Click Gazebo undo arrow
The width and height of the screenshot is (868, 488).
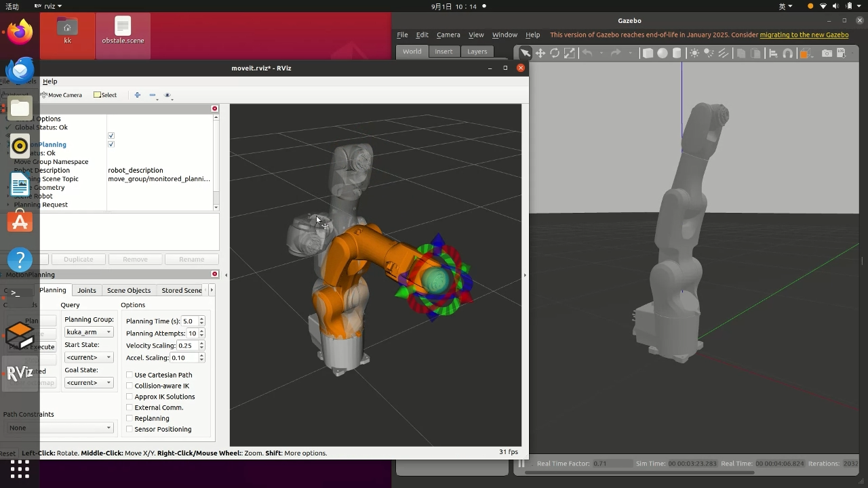click(587, 53)
